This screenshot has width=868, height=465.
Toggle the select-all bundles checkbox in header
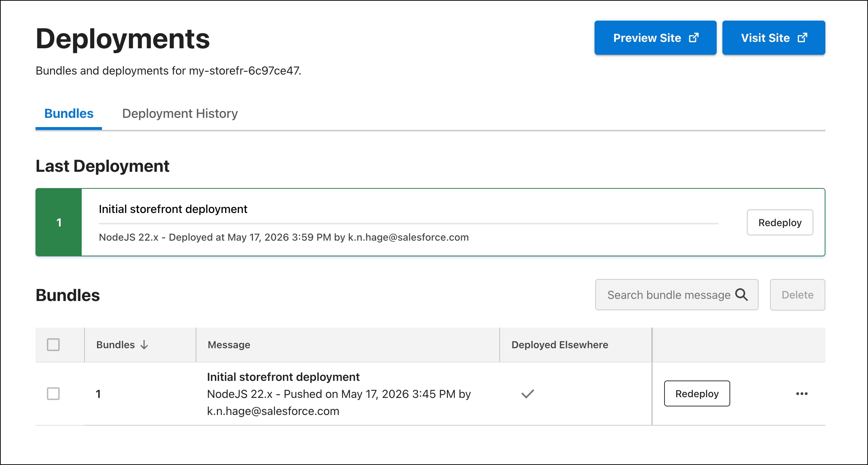(53, 345)
